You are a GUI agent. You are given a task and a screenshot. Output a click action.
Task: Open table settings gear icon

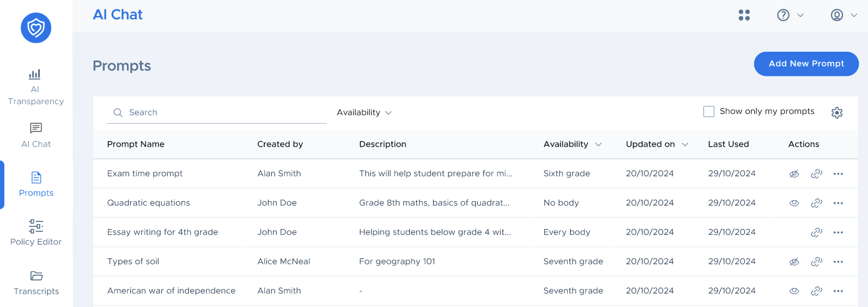[x=837, y=112]
